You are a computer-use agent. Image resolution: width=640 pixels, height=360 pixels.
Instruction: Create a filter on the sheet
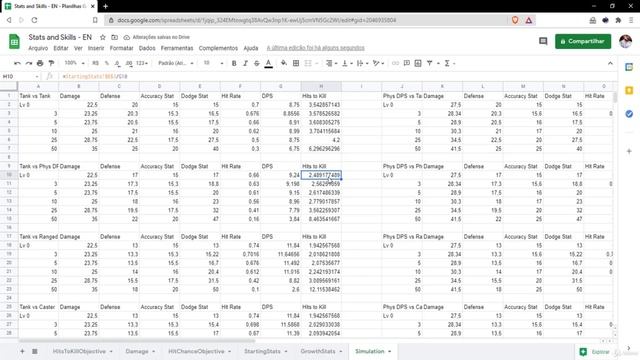click(x=429, y=63)
